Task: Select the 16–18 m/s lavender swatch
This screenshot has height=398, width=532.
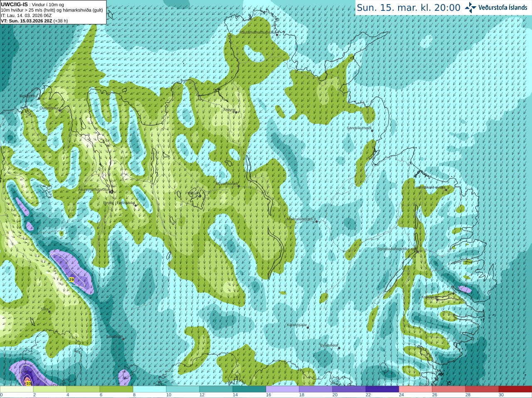Action: coord(283,389)
